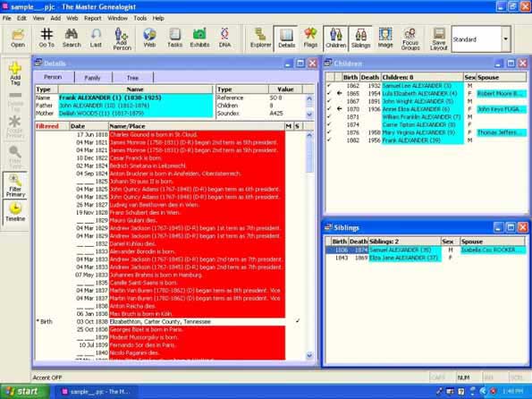Toggle the Details window icon
532x399 pixels.
coord(286,38)
